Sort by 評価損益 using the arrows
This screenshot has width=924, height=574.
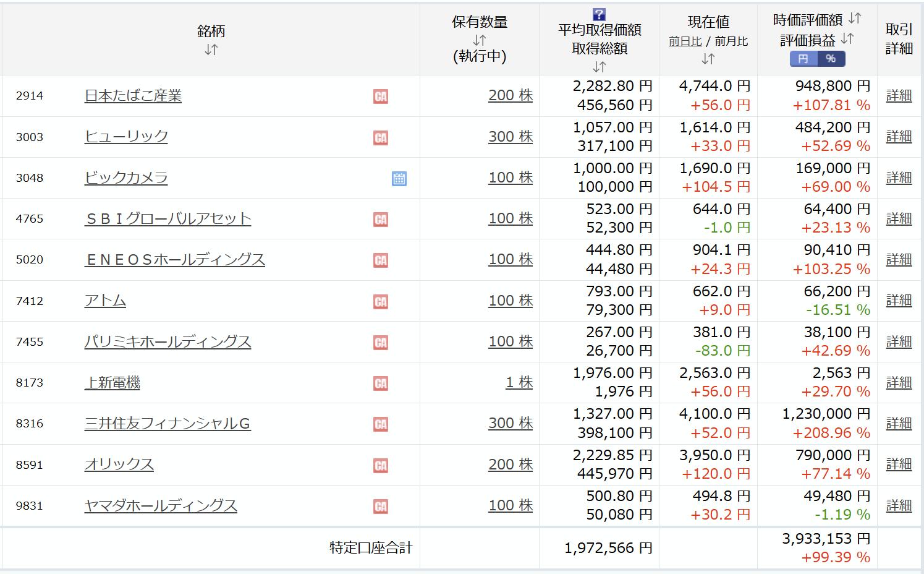click(x=847, y=40)
